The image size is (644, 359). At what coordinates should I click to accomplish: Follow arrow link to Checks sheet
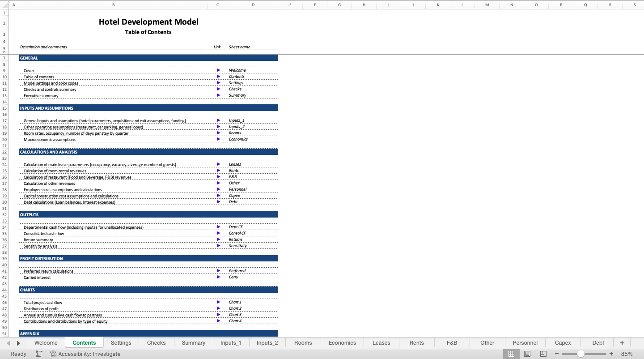(218, 89)
